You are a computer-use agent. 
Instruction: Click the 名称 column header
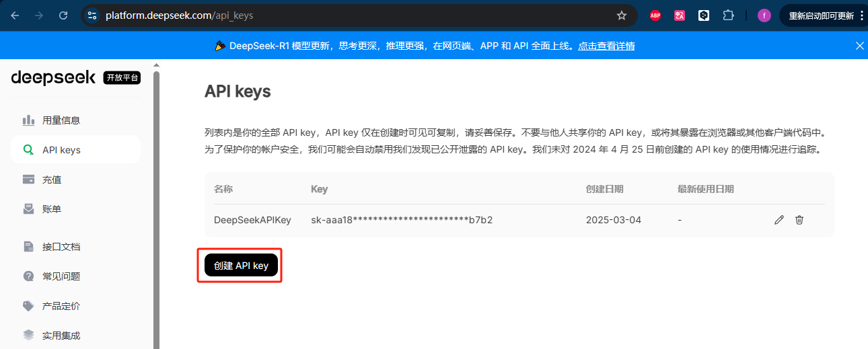pyautogui.click(x=223, y=189)
